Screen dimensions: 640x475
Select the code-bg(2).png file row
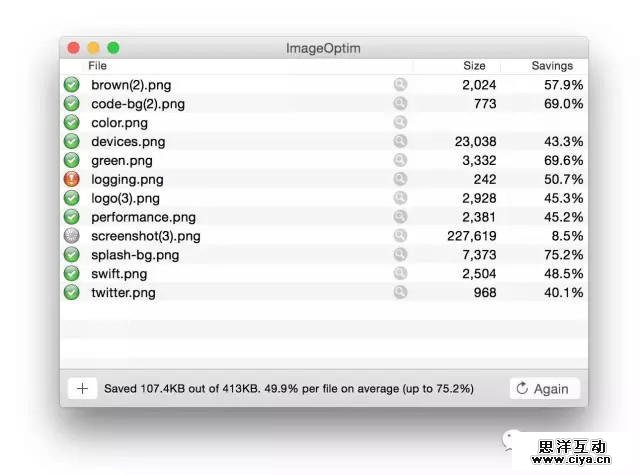click(x=138, y=104)
